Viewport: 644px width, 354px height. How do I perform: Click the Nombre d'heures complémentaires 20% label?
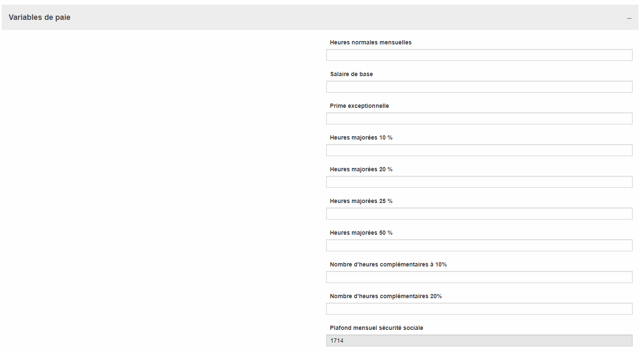tap(386, 296)
